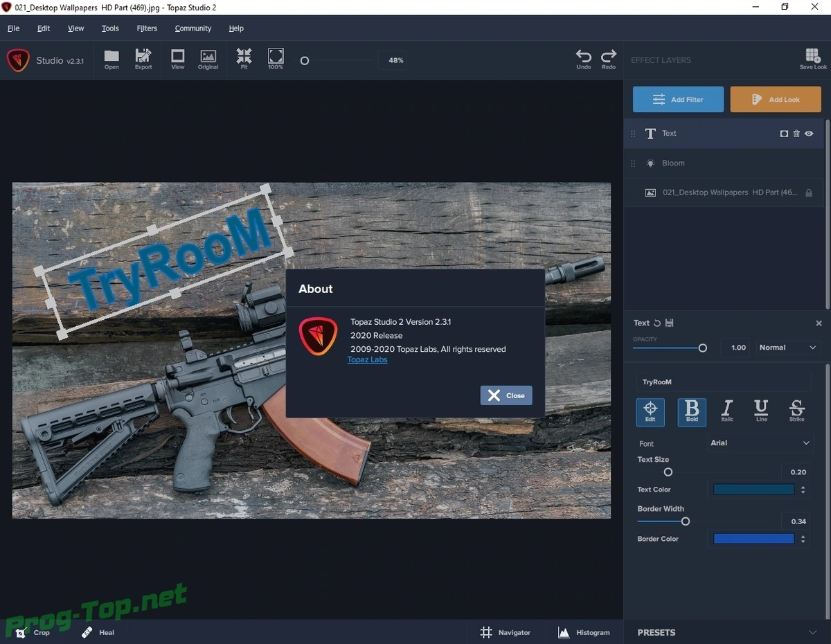831x644 pixels.
Task: Click the Save Look icon
Action: (813, 59)
